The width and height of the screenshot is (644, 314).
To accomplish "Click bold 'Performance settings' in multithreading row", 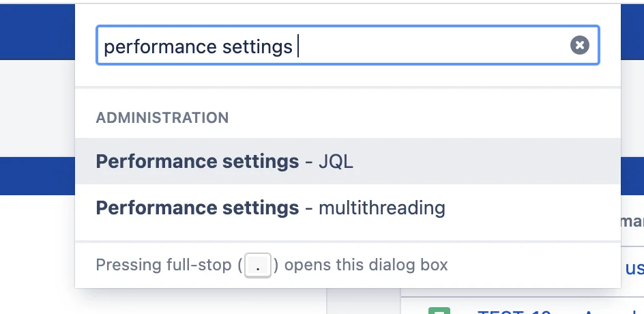I will point(197,208).
